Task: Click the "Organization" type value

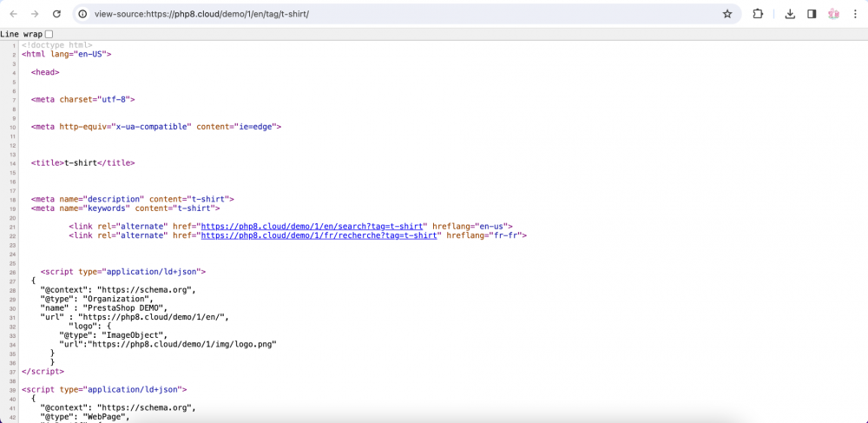Action: point(117,299)
